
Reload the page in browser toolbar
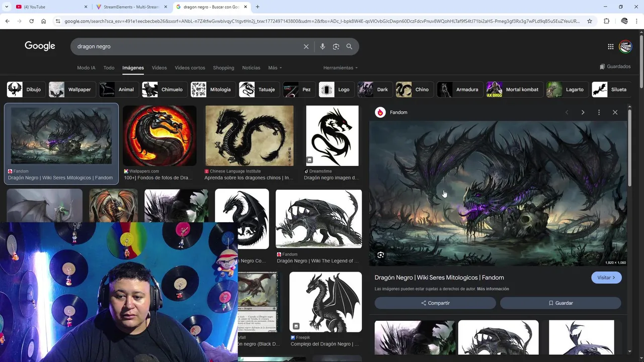click(x=31, y=21)
